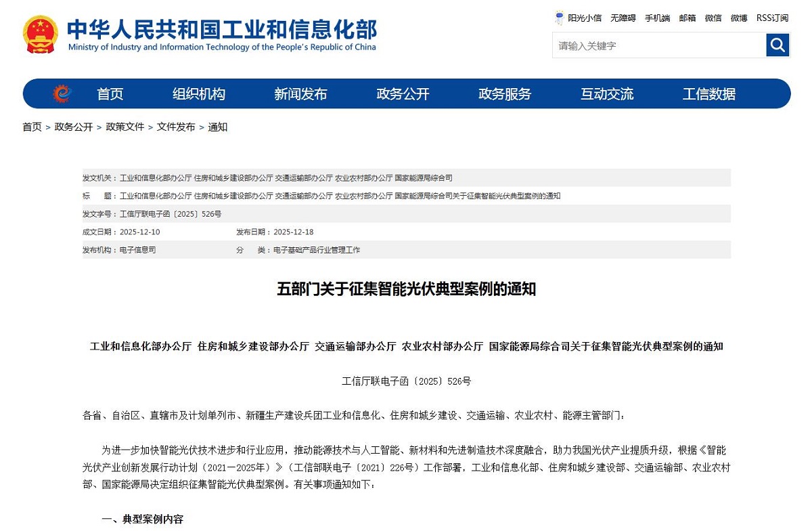Open the 政务服务 navigation menu
Image resolution: width=812 pixels, height=531 pixels.
504,93
